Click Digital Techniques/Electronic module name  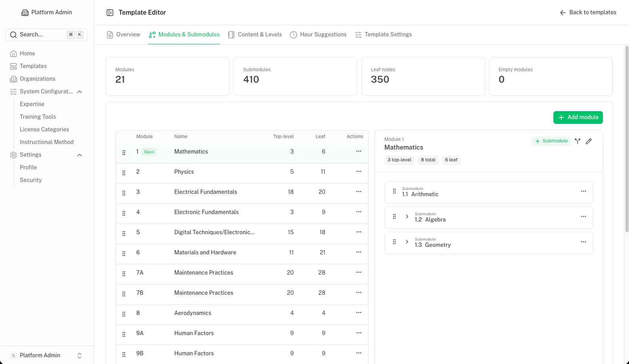[214, 232]
